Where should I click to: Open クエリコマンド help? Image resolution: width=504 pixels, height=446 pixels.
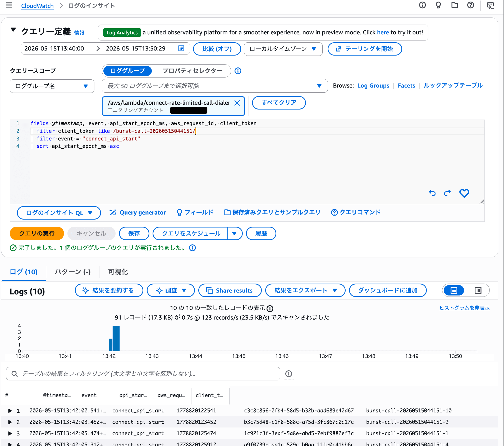pos(356,212)
